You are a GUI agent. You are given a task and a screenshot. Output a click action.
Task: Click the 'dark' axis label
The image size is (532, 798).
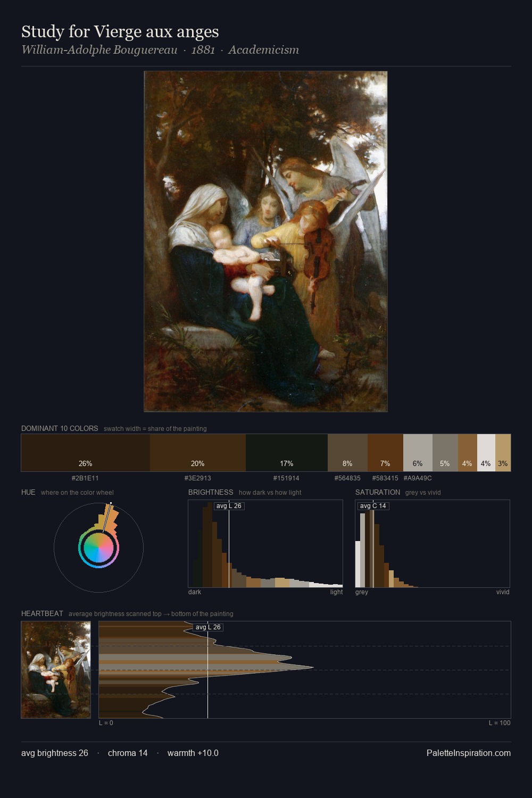195,592
